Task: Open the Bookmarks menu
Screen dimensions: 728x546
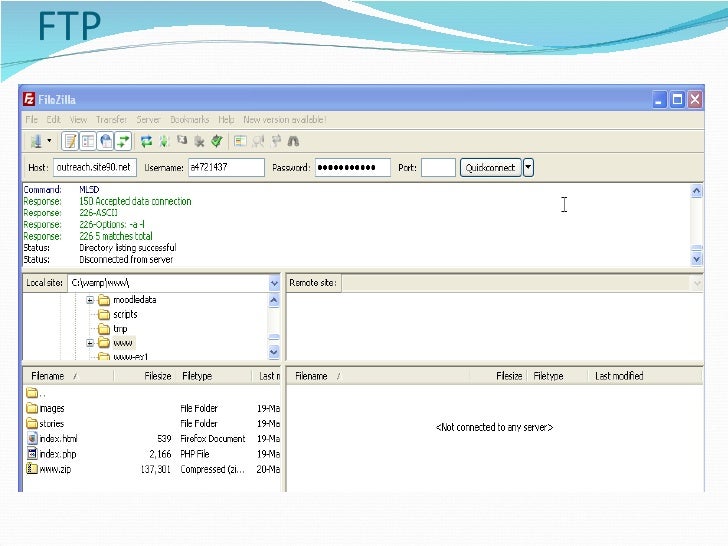Action: pos(189,120)
